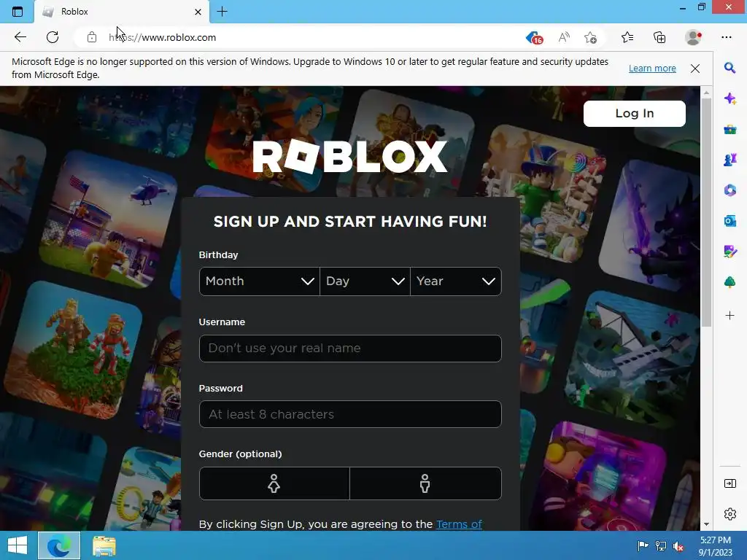Open a new browser tab
747x560 pixels.
(x=222, y=12)
